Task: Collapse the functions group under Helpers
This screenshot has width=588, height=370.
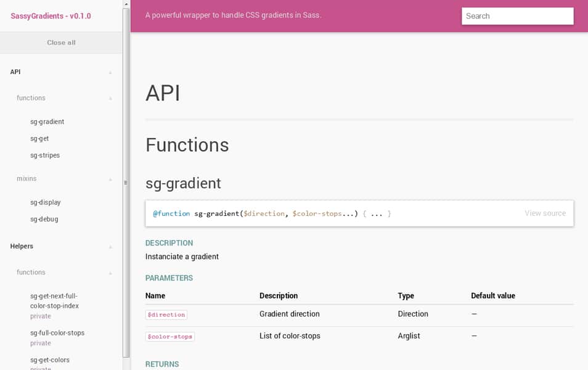Action: coord(110,272)
